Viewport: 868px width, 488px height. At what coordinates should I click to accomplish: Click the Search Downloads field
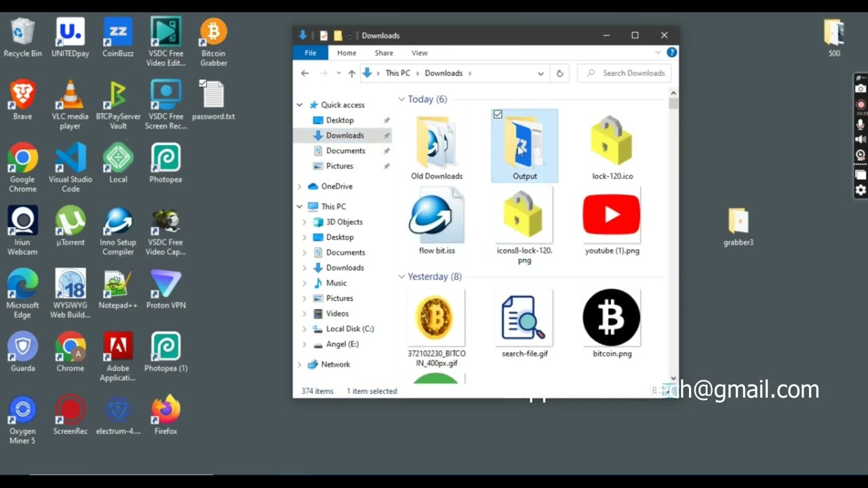point(624,73)
